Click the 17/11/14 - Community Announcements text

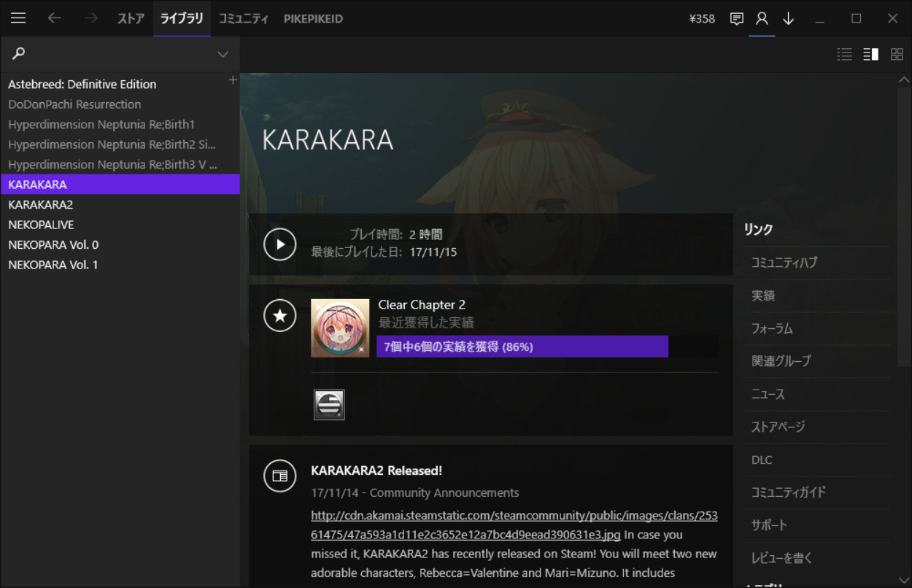pos(415,493)
